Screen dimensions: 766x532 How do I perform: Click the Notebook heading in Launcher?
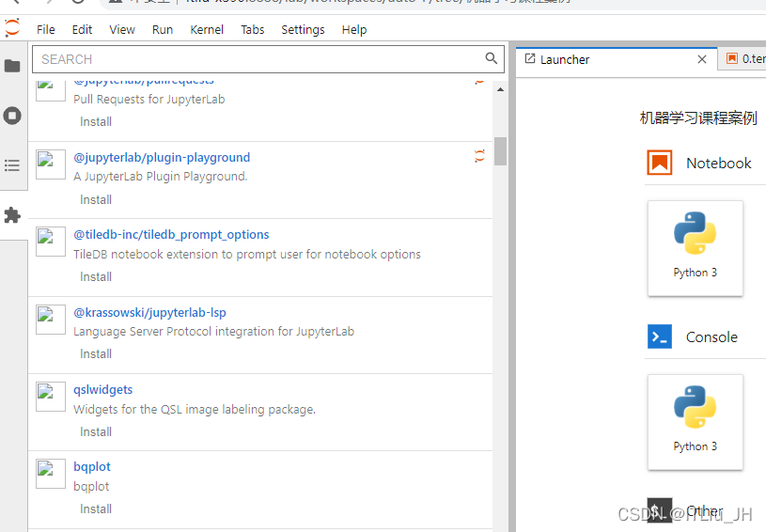point(719,163)
